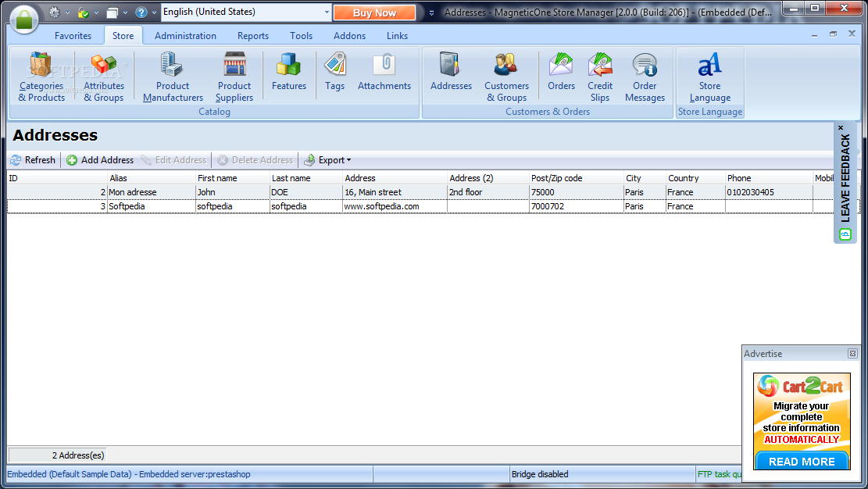Open Customers & Groups
868x489 pixels.
pos(506,77)
